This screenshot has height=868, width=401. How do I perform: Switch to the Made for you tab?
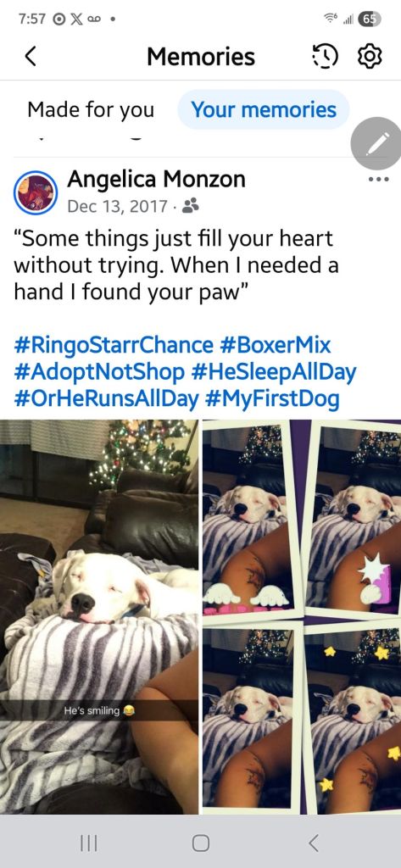(x=91, y=109)
